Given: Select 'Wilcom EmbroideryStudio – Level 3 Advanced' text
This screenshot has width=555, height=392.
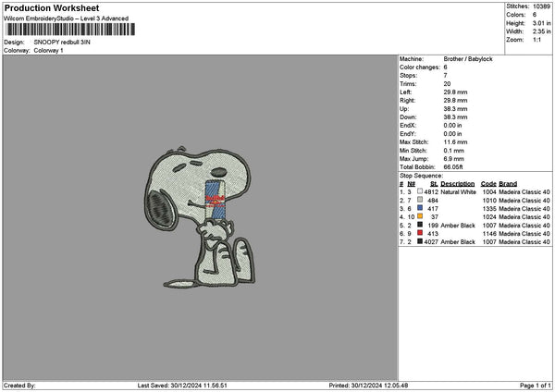Looking at the screenshot, I should pyautogui.click(x=67, y=18).
